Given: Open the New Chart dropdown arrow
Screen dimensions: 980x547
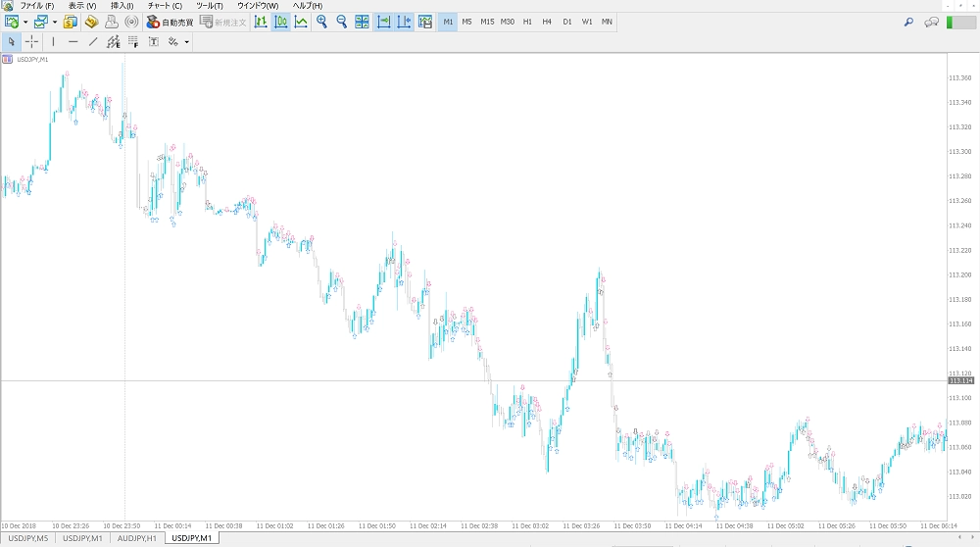Looking at the screenshot, I should pos(25,22).
